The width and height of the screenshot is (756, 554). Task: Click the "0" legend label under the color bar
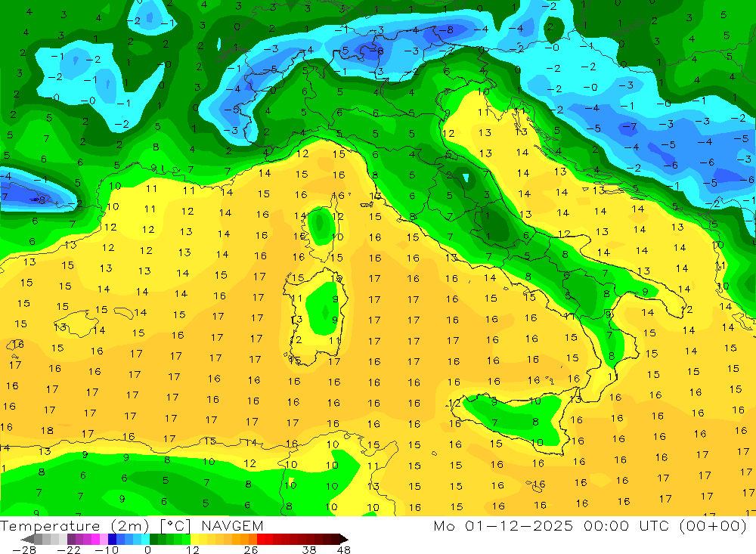148,549
